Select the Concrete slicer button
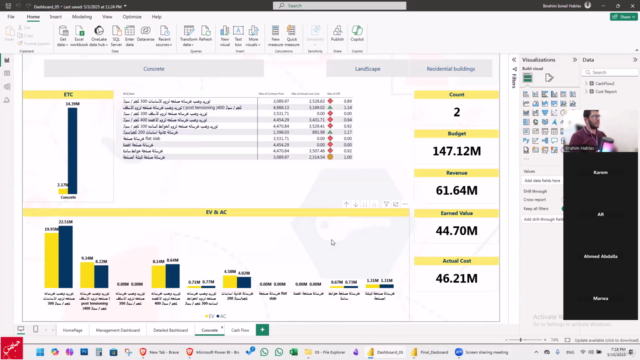The image size is (640, 360). [154, 69]
